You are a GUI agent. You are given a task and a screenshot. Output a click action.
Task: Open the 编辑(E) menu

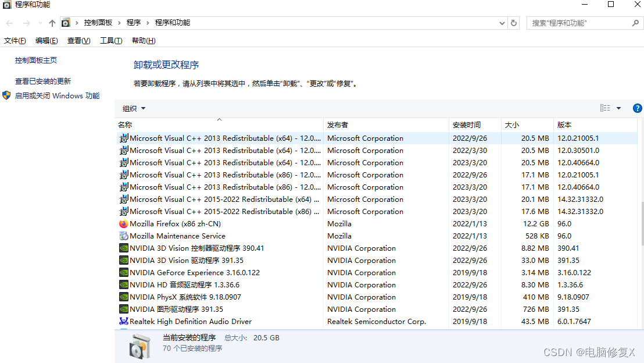pos(46,40)
